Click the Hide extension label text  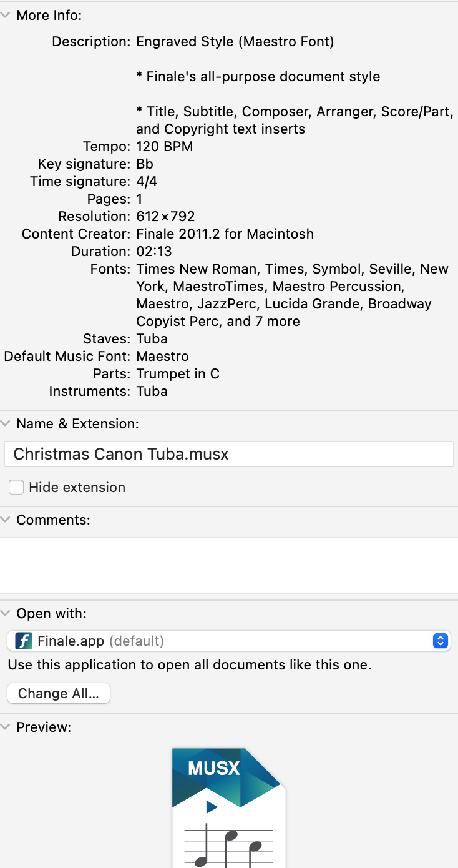click(77, 488)
